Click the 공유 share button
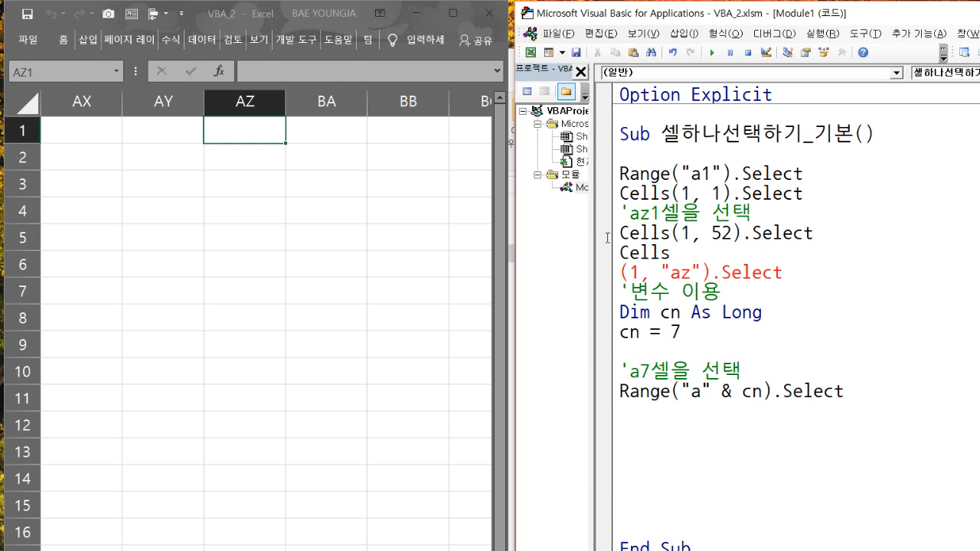The image size is (980, 551). 475,40
